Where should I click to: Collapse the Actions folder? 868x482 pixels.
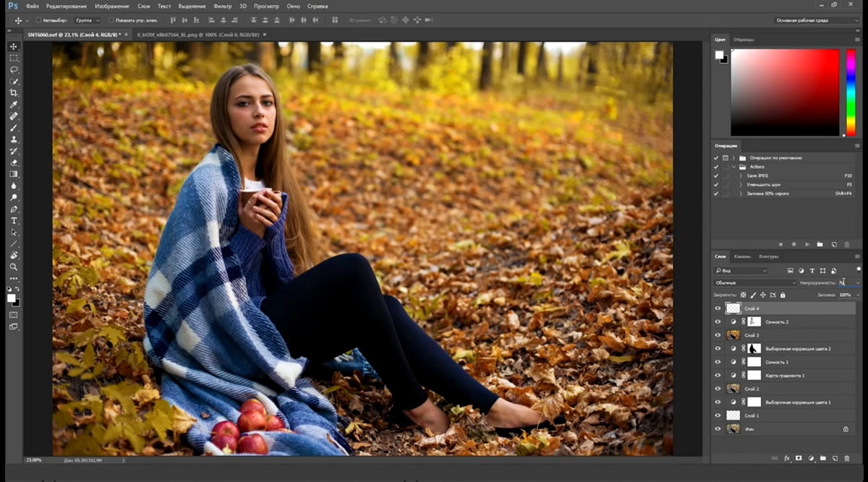[733, 167]
